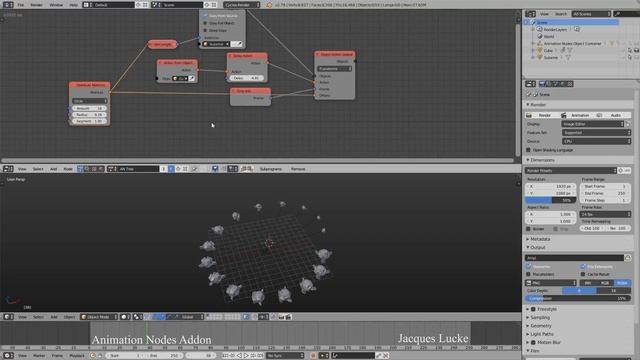
Task: Click the End Frame field in Frame Range
Action: (604, 193)
